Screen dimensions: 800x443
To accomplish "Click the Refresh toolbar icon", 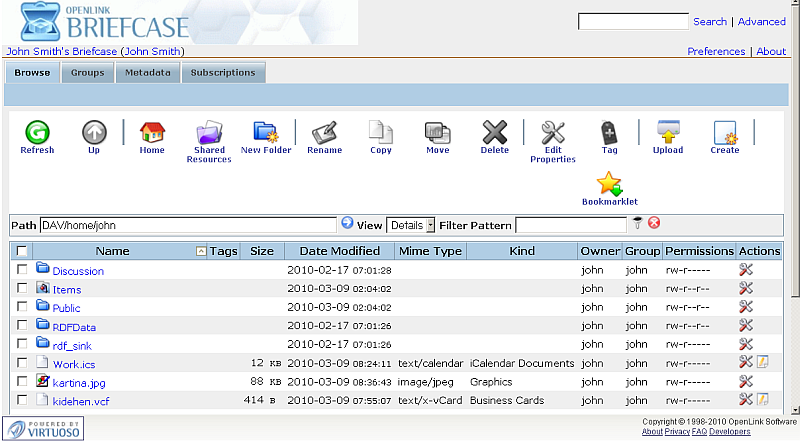I will click(x=37, y=132).
